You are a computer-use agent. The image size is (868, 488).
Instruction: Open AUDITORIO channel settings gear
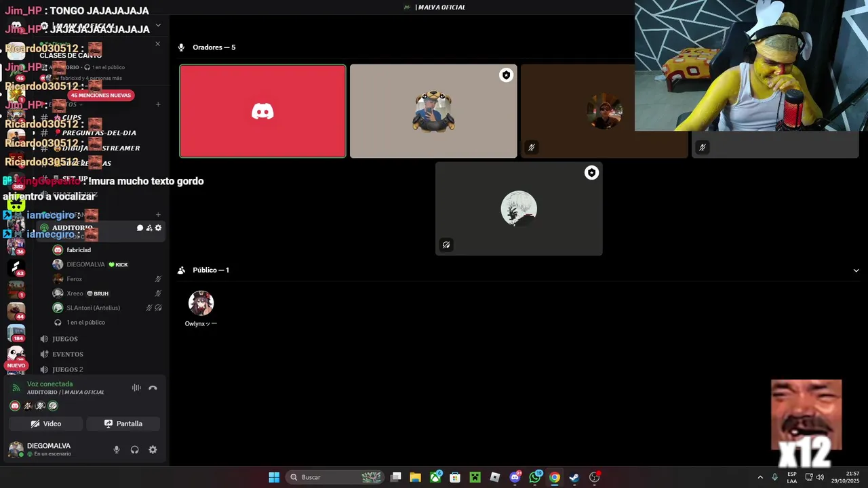(158, 228)
